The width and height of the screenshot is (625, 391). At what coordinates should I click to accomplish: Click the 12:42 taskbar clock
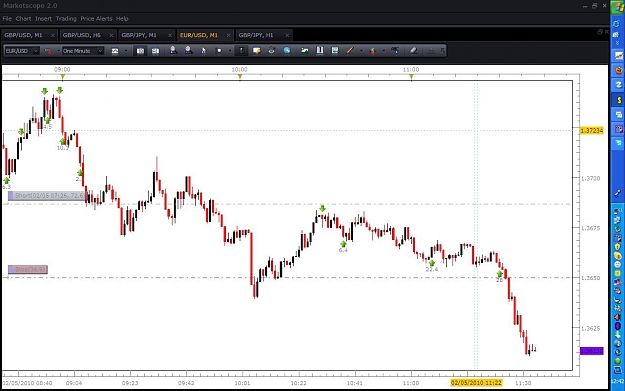618,382
